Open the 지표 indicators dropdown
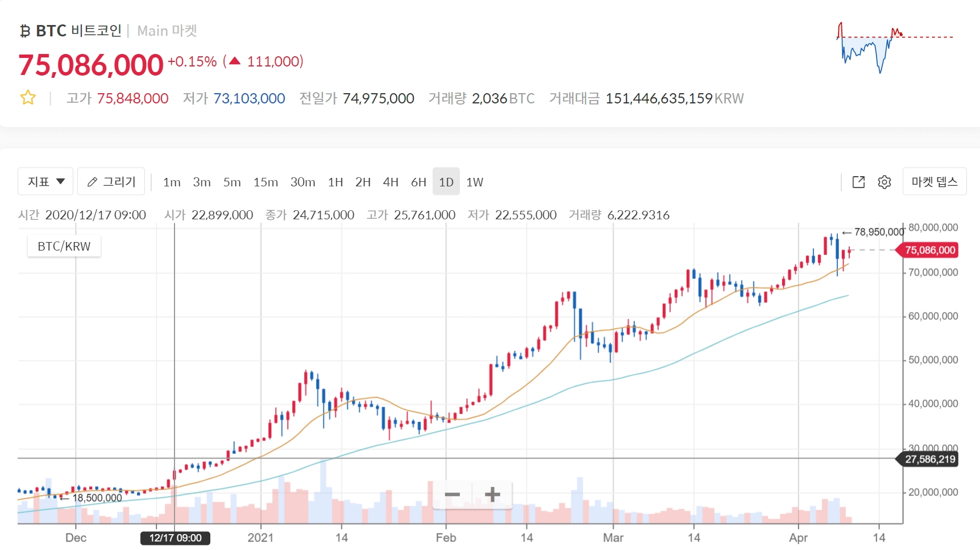 [45, 182]
